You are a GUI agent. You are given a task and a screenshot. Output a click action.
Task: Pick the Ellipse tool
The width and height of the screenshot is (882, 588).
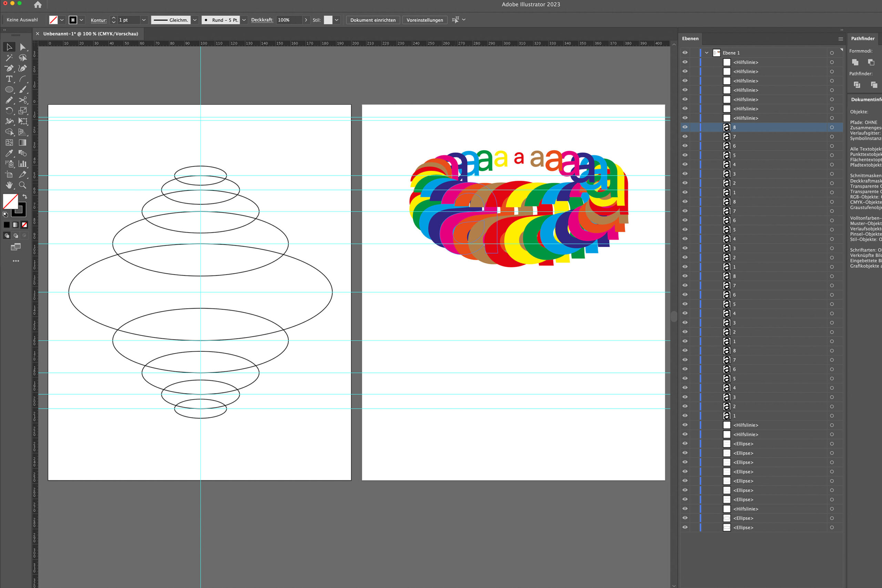9,90
